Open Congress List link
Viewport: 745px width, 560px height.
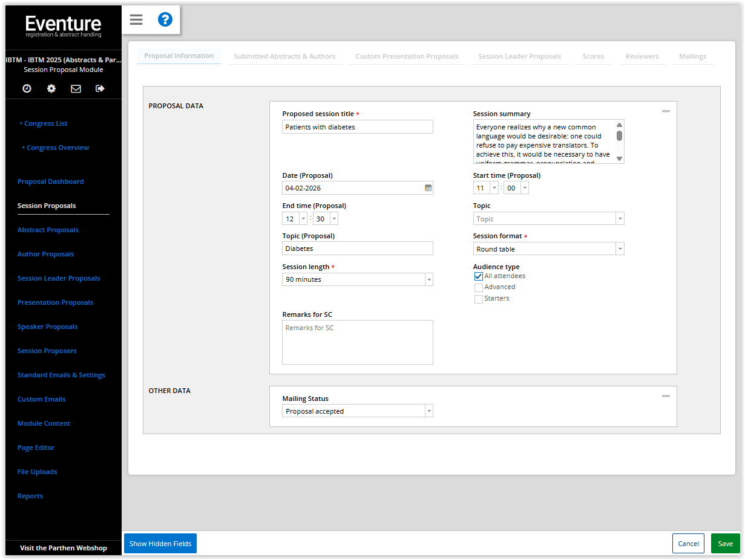pos(46,123)
